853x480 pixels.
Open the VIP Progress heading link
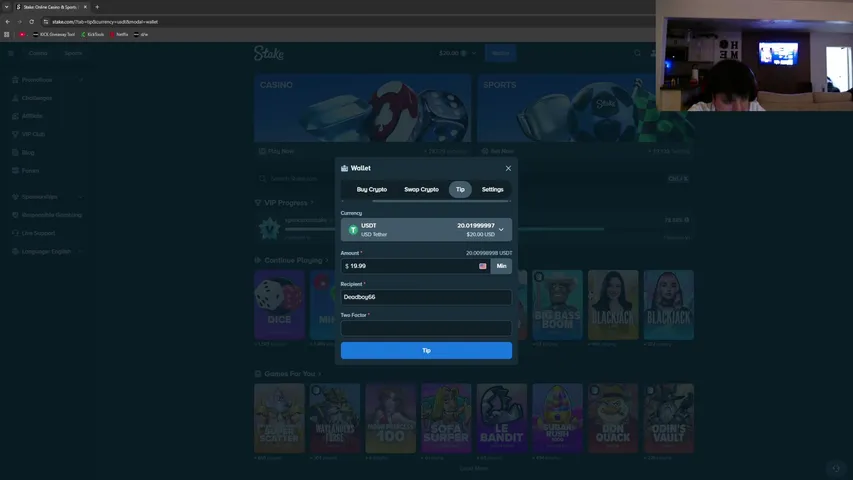284,203
